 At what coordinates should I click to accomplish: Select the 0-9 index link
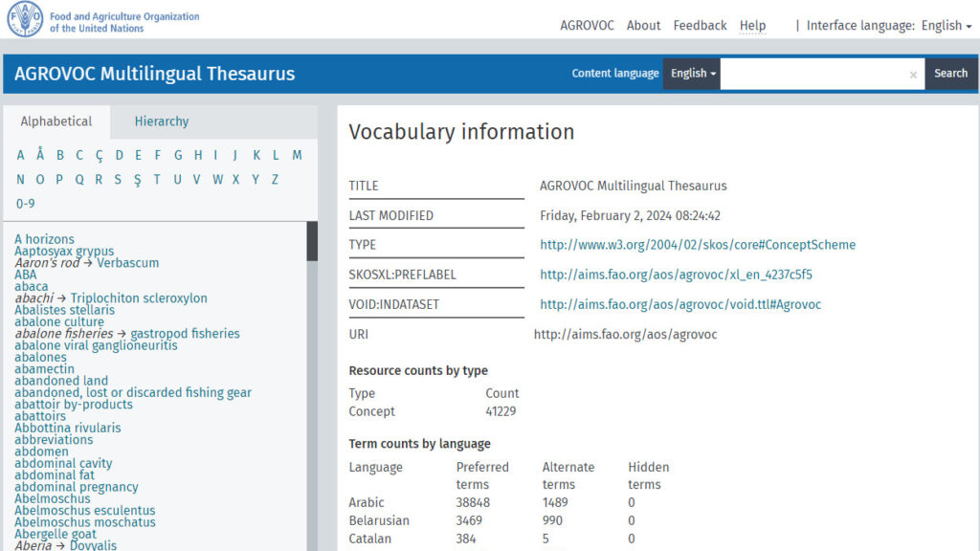point(26,204)
